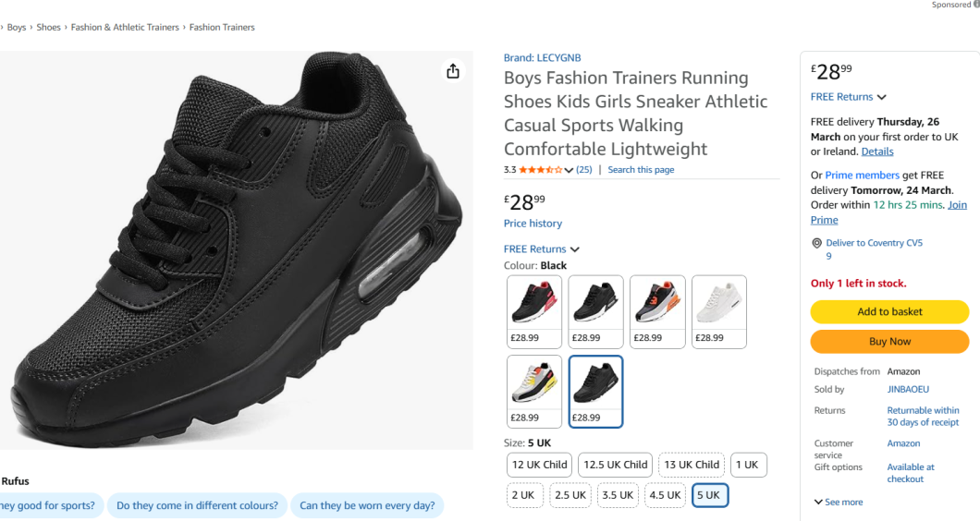
Task: Click the star rating icons
Action: (540, 170)
